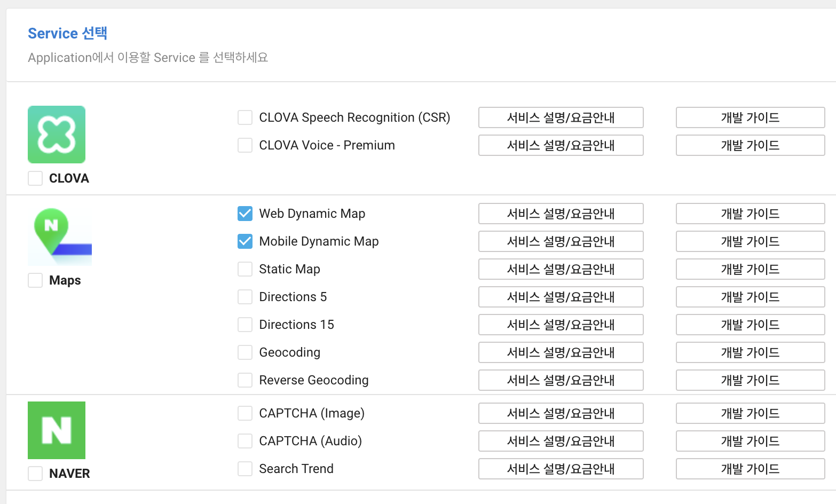Check the CLOVA group checkbox
Image resolution: width=836 pixels, height=504 pixels.
click(x=35, y=178)
